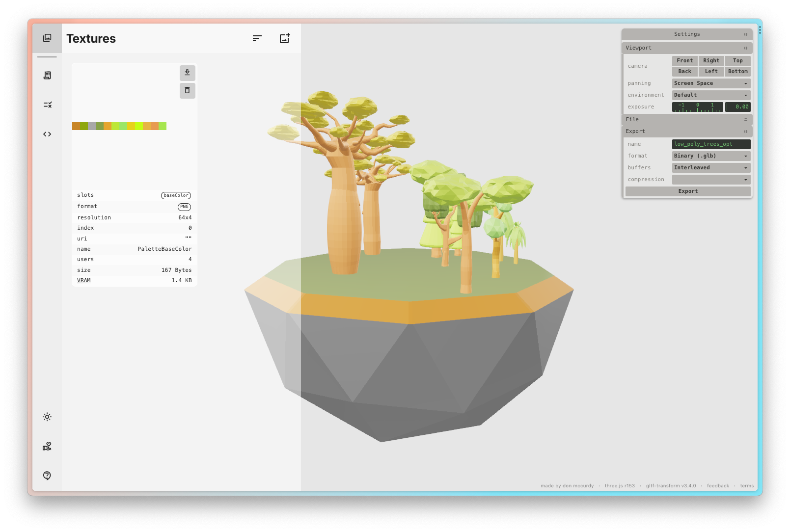Open the code view sidebar icon
The height and width of the screenshot is (532, 790).
(47, 134)
